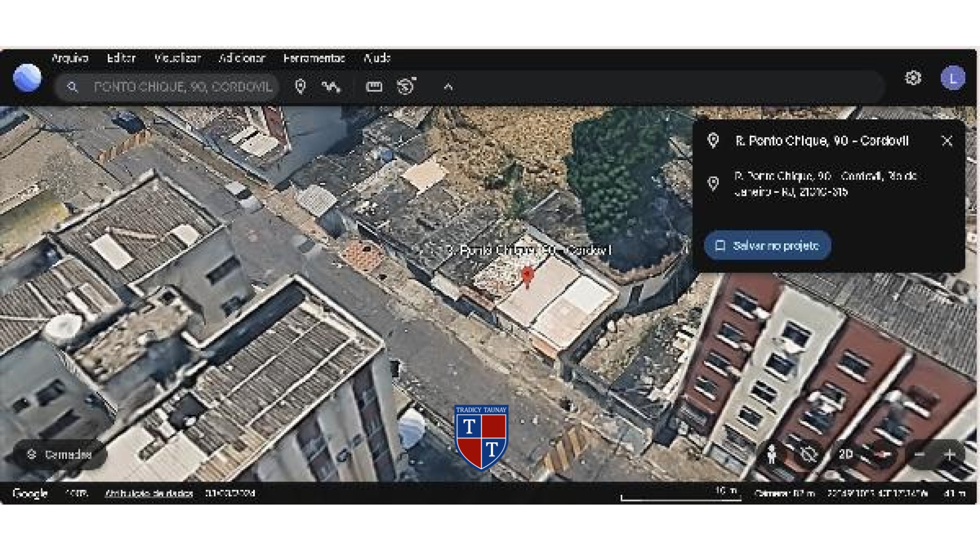
Task: Zoom in with the plus button
Action: [x=949, y=454]
